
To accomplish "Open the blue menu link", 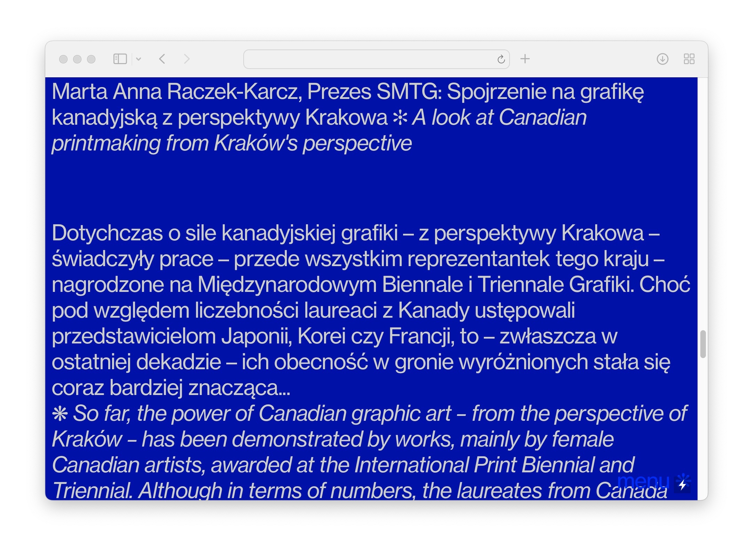I will (643, 481).
